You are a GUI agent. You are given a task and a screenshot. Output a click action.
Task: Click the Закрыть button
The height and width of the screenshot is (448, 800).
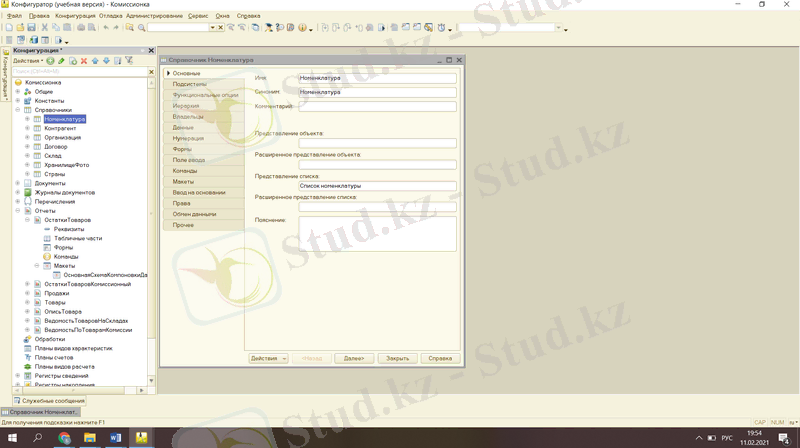click(397, 358)
